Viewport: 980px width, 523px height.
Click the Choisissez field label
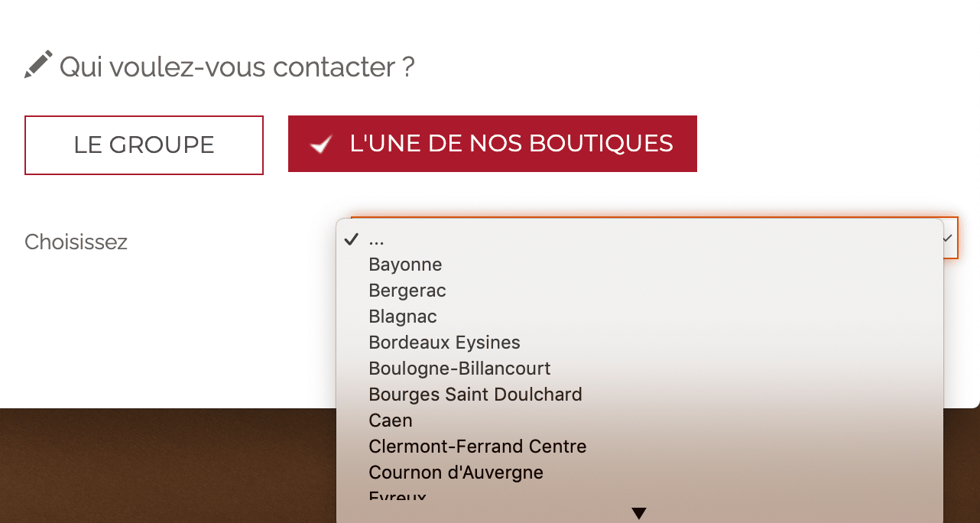76,242
